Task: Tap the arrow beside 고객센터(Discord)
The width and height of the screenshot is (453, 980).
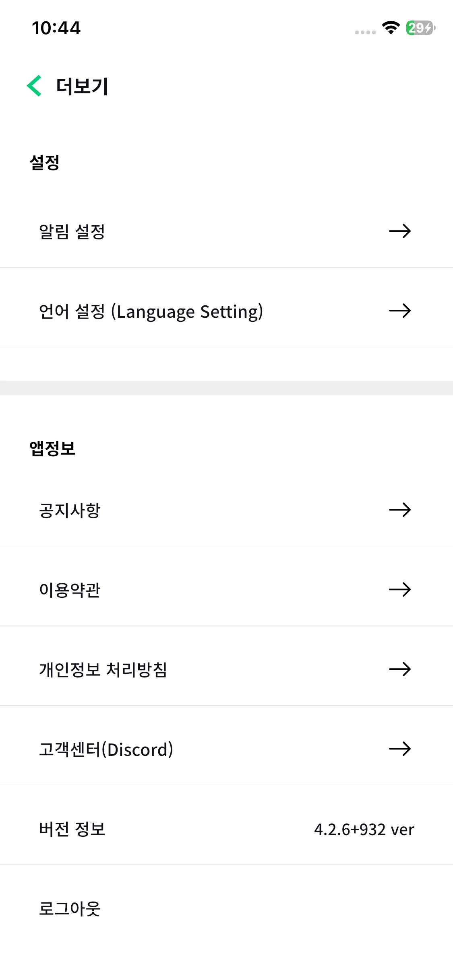Action: pos(399,749)
